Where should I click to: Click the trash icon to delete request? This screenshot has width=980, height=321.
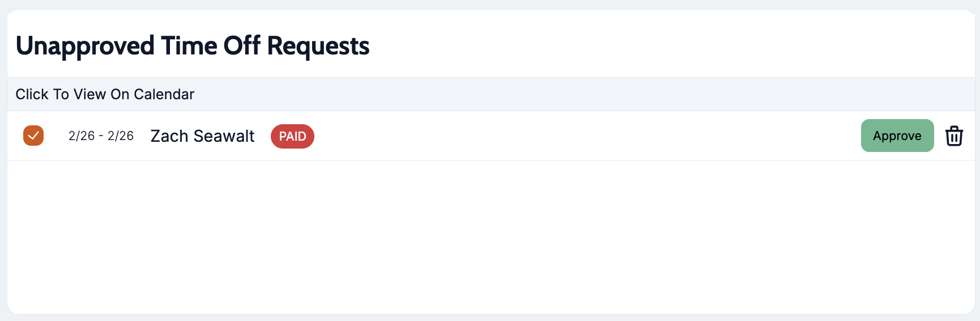[x=954, y=136]
